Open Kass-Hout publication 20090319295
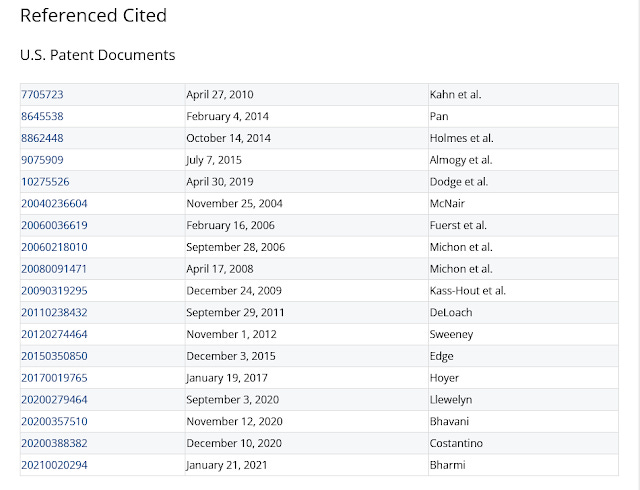The image size is (640, 490). (x=54, y=291)
